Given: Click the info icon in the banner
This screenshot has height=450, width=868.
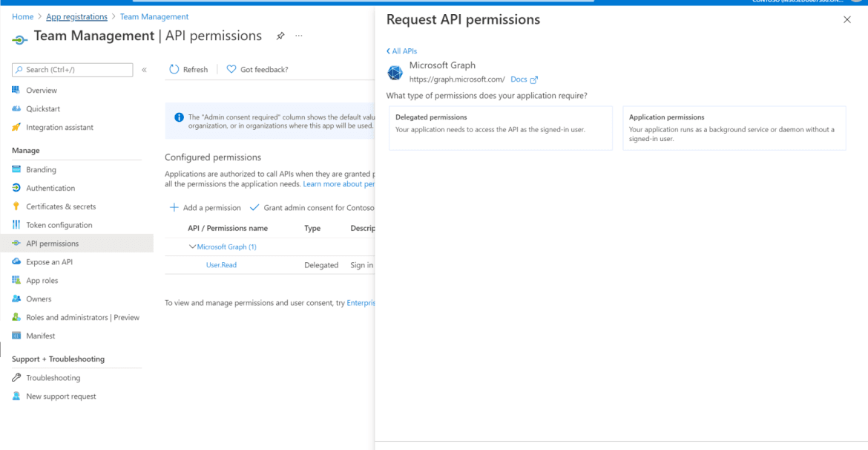Looking at the screenshot, I should pyautogui.click(x=179, y=117).
